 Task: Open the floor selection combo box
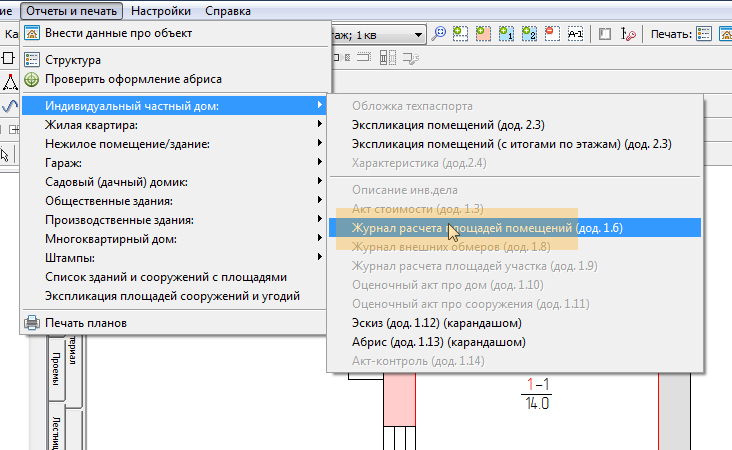(418, 33)
